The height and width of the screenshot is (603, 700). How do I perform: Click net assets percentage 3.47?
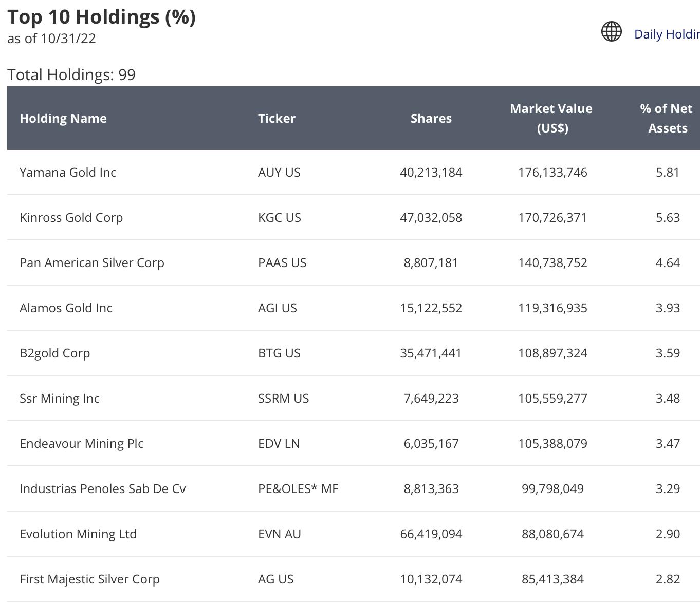668,443
